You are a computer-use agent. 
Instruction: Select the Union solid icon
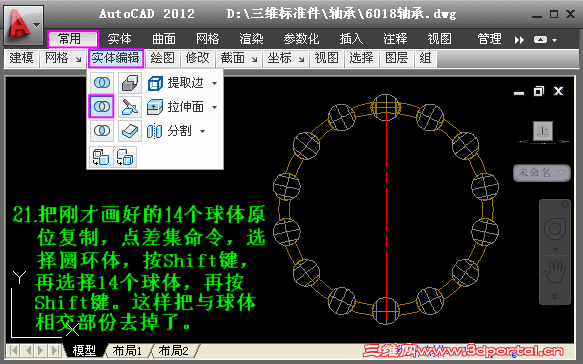102,83
